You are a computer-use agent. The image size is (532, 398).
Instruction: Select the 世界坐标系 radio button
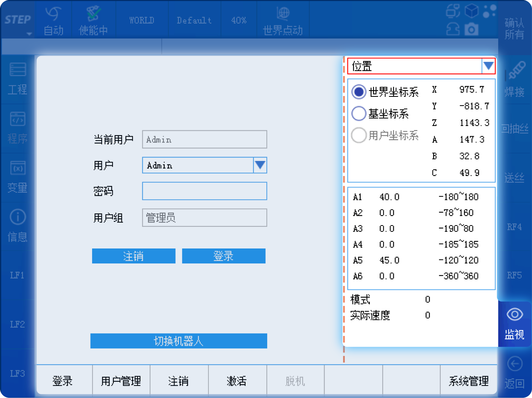pyautogui.click(x=359, y=92)
